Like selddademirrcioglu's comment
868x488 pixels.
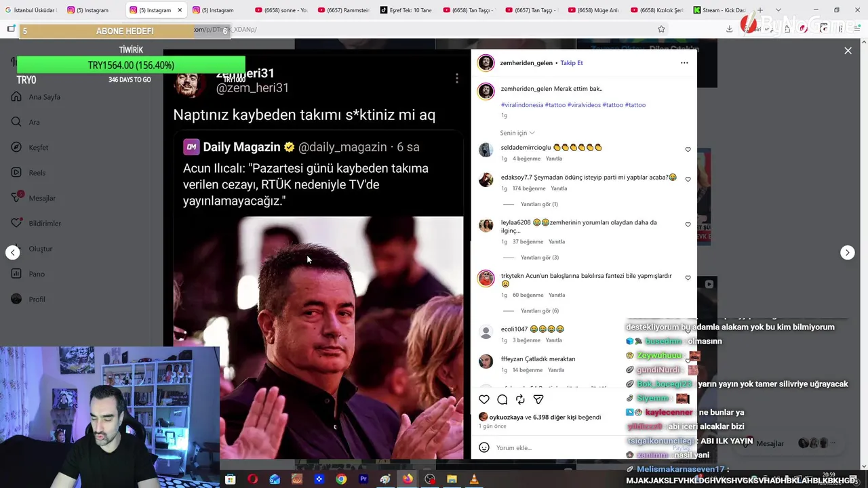pos(688,150)
